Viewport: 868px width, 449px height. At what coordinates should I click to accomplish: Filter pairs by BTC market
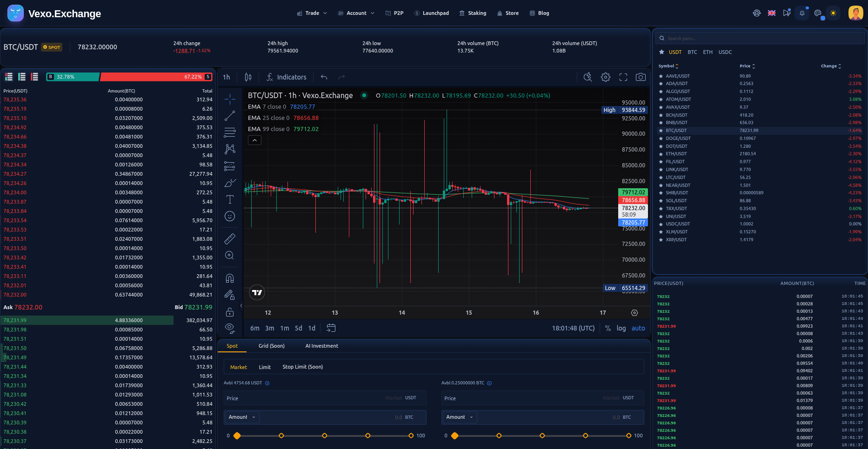tap(692, 52)
